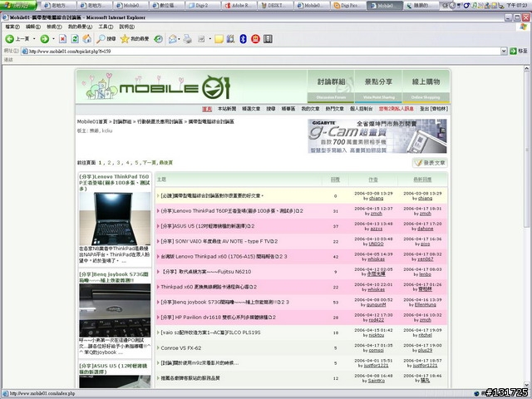Go back with the green Back arrow
Screen dimensions: 532x399
9,39
